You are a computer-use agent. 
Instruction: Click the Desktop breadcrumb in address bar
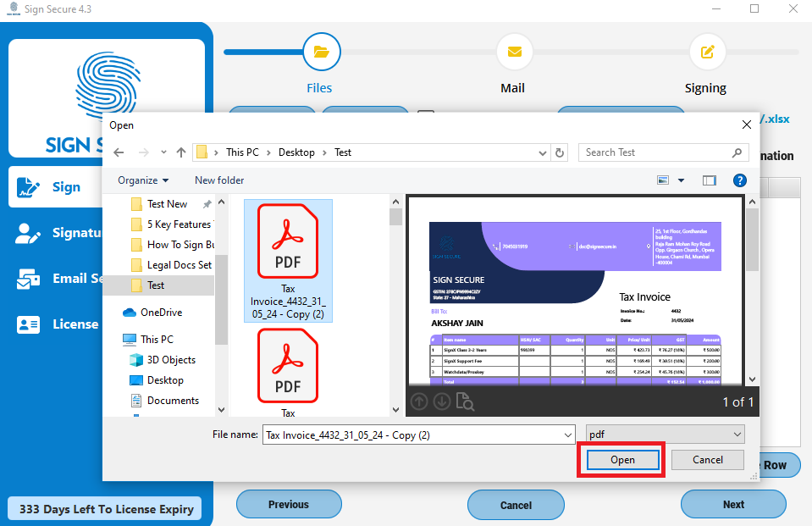pos(296,152)
